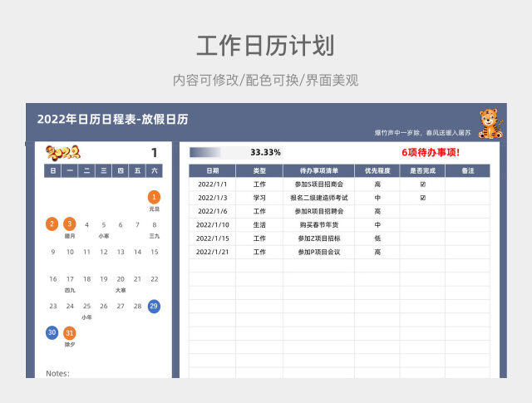
Task: Open type cell 生活 in the 2022/1/10 row
Action: point(259,224)
